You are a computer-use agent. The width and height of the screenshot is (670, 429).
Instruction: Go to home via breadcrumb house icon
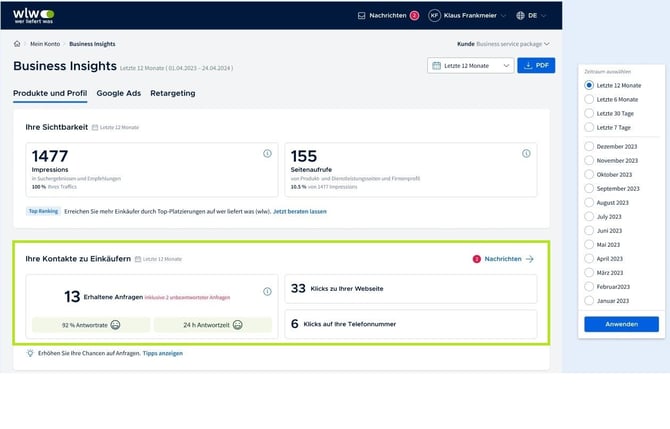coord(17,44)
